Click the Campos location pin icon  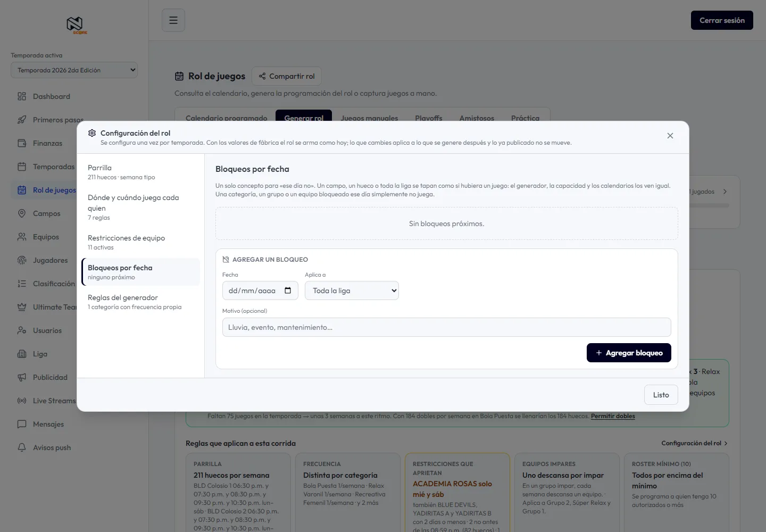click(x=22, y=213)
